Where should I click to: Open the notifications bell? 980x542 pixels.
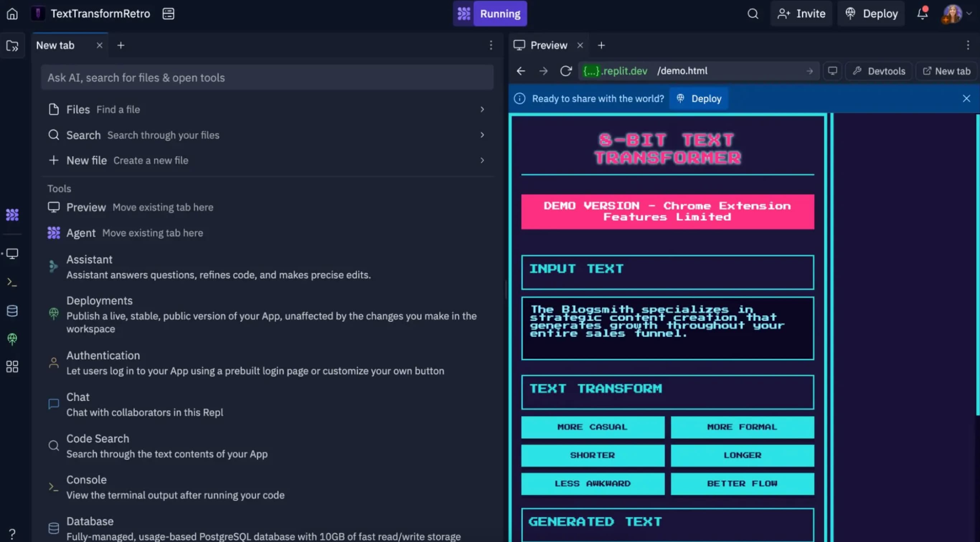(922, 14)
